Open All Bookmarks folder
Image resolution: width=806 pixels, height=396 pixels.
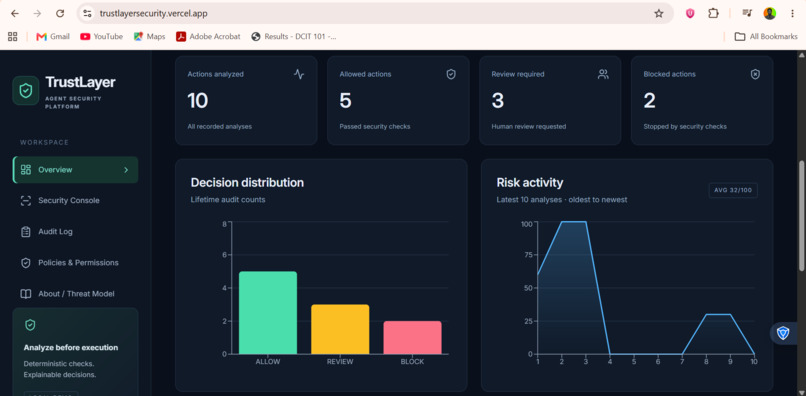click(x=766, y=37)
